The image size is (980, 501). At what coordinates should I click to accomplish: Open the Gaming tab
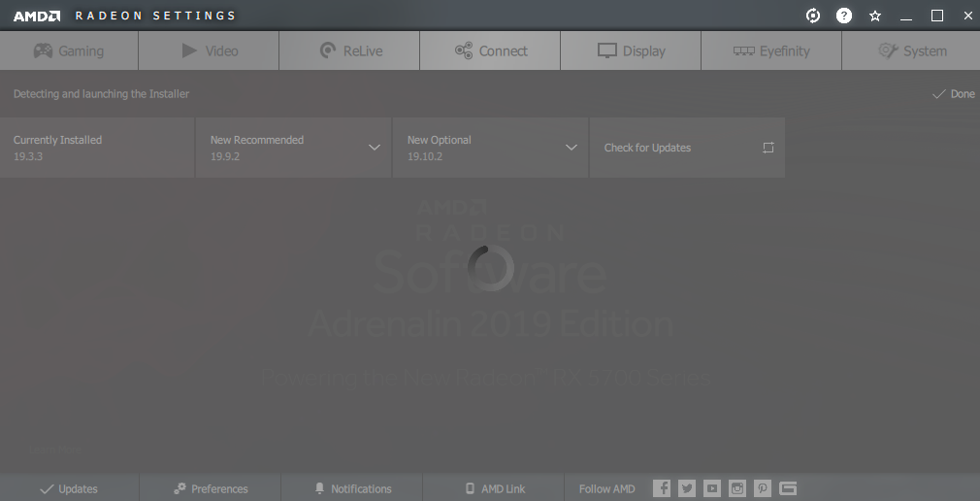pos(69,50)
